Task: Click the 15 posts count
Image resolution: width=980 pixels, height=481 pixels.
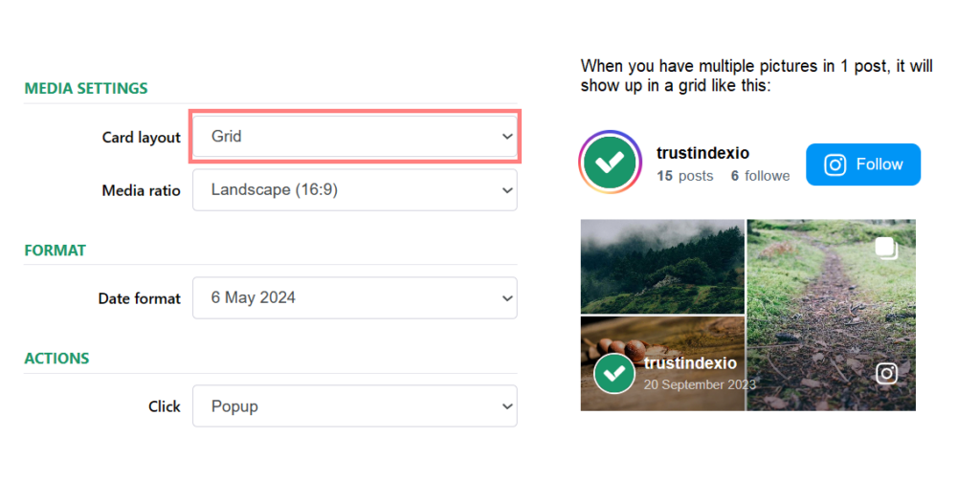Action: coord(685,176)
